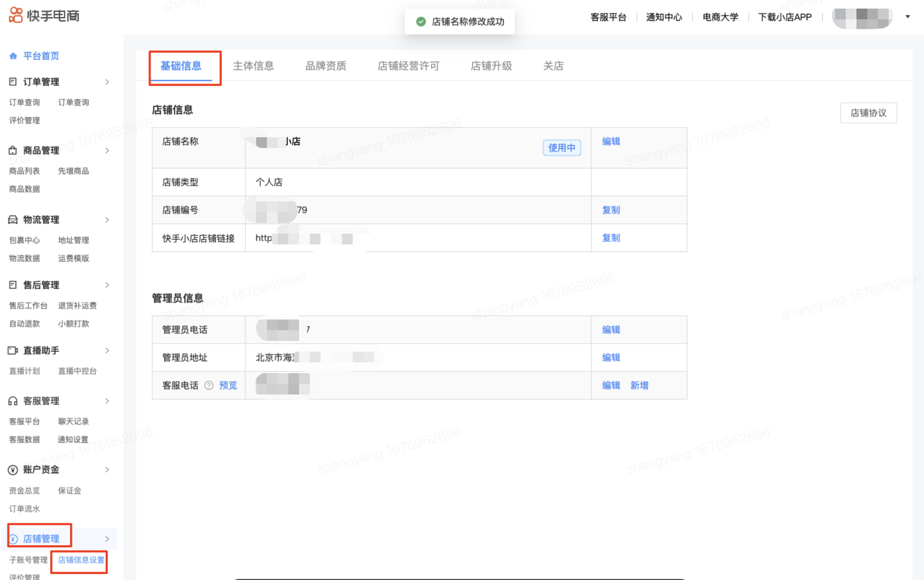Click the 商品管理 bag icon
Image resolution: width=924 pixels, height=580 pixels.
pos(13,151)
